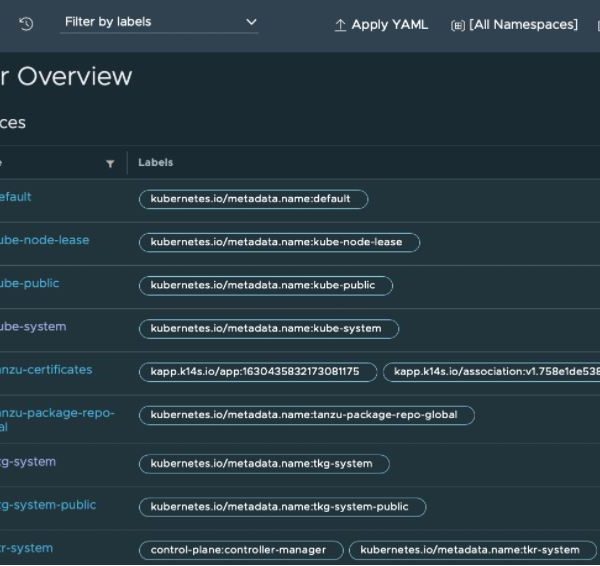
Task: Open the Filter by labels dropdown
Action: (x=158, y=22)
